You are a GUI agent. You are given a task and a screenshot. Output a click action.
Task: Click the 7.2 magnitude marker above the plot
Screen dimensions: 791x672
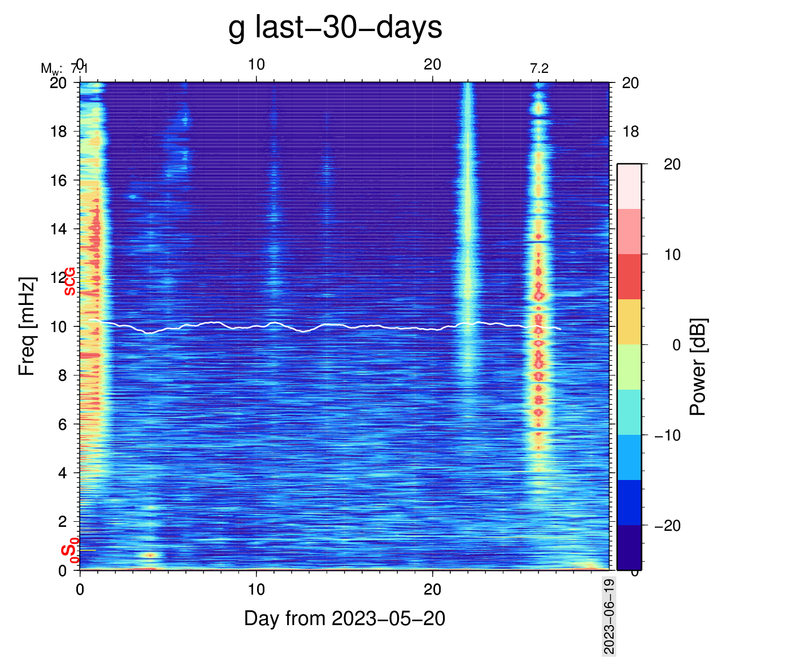[x=539, y=69]
